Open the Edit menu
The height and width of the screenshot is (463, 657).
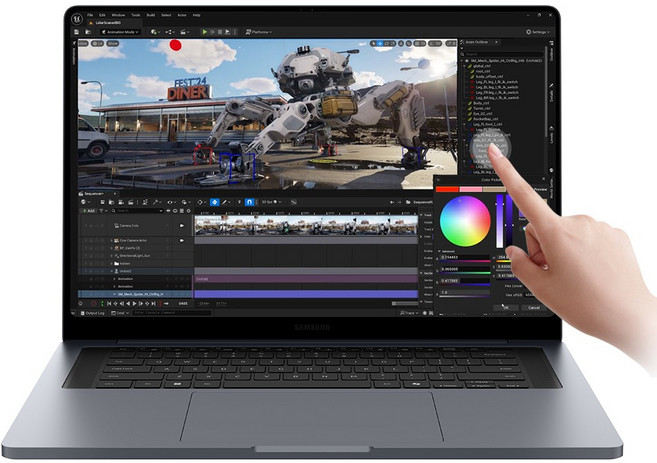pyautogui.click(x=102, y=15)
